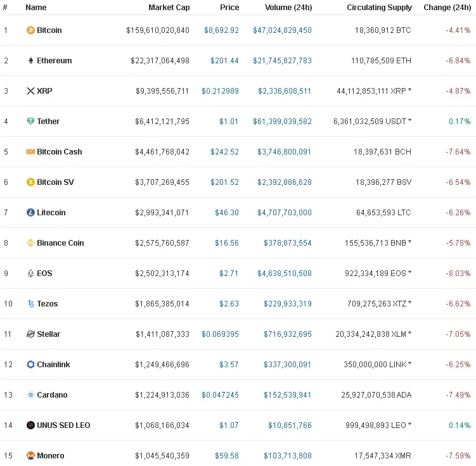
Task: Open the Tezos coin name link
Action: [48, 303]
